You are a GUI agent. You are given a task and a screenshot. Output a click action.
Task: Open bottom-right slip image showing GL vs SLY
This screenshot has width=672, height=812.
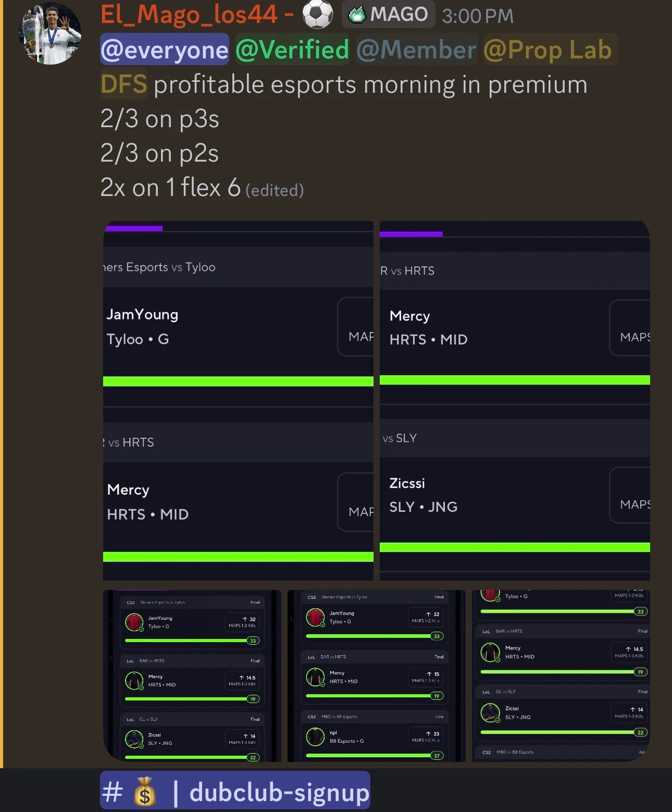[561, 675]
